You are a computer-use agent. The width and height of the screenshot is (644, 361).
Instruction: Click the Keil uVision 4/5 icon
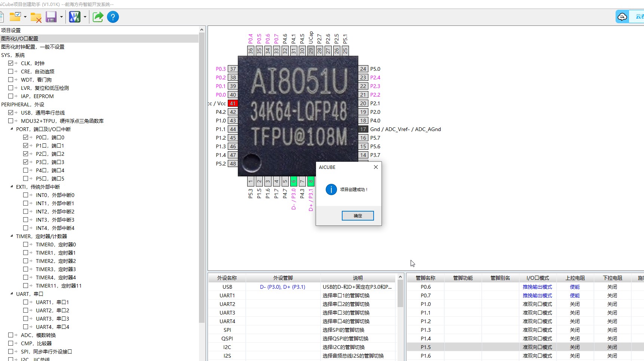pos(74,17)
